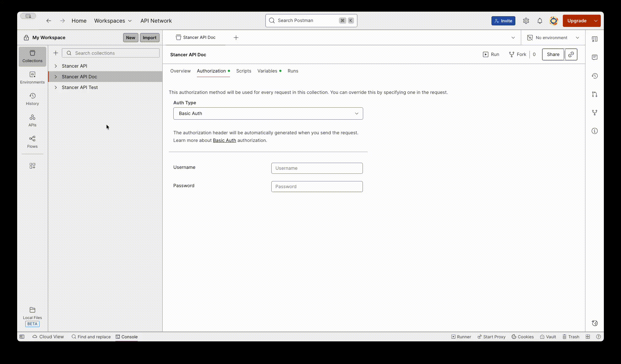Open the Cookies manager

(522, 336)
